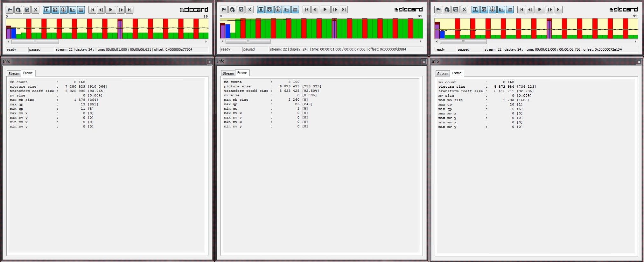Step to next frame in the left window
Viewport: 644px width, 262px height.
[x=121, y=10]
